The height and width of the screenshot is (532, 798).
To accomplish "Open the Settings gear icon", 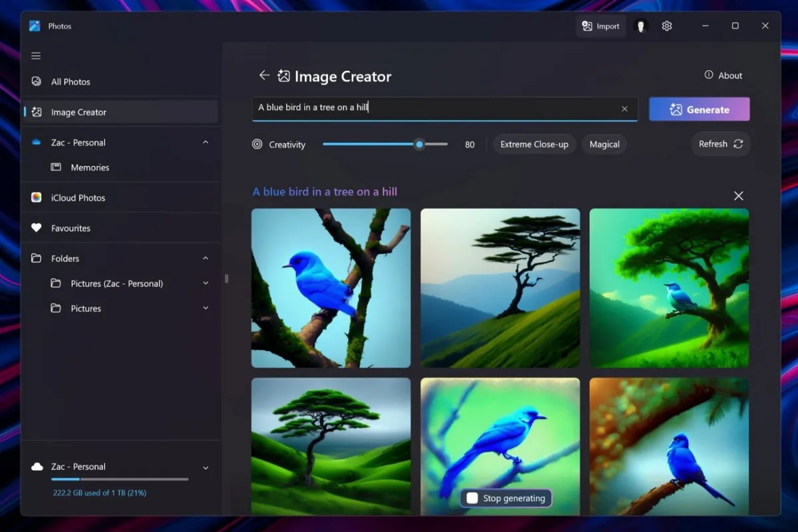I will point(667,26).
